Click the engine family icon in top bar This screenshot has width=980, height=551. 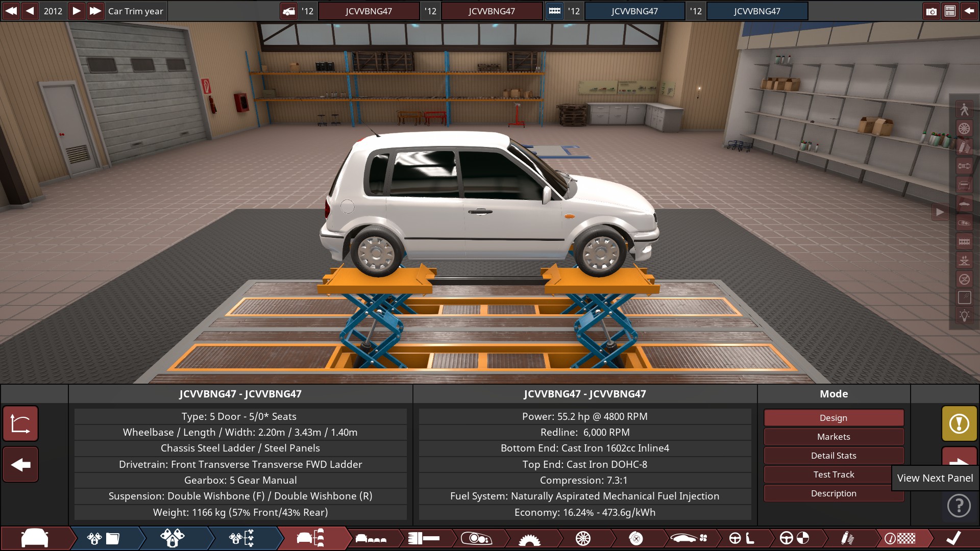point(554,11)
